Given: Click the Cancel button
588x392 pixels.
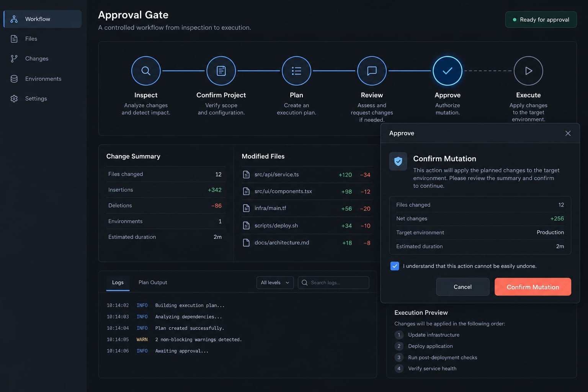Looking at the screenshot, I should [463, 287].
